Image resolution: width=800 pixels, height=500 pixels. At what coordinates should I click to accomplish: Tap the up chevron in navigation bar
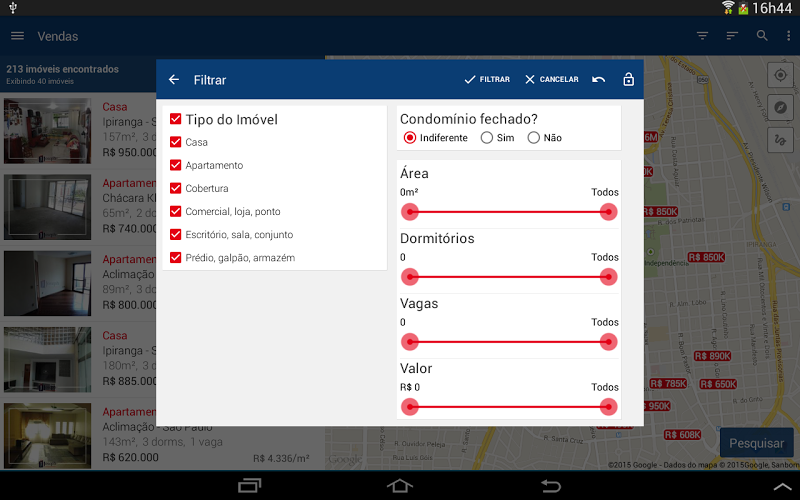pyautogui.click(x=782, y=487)
